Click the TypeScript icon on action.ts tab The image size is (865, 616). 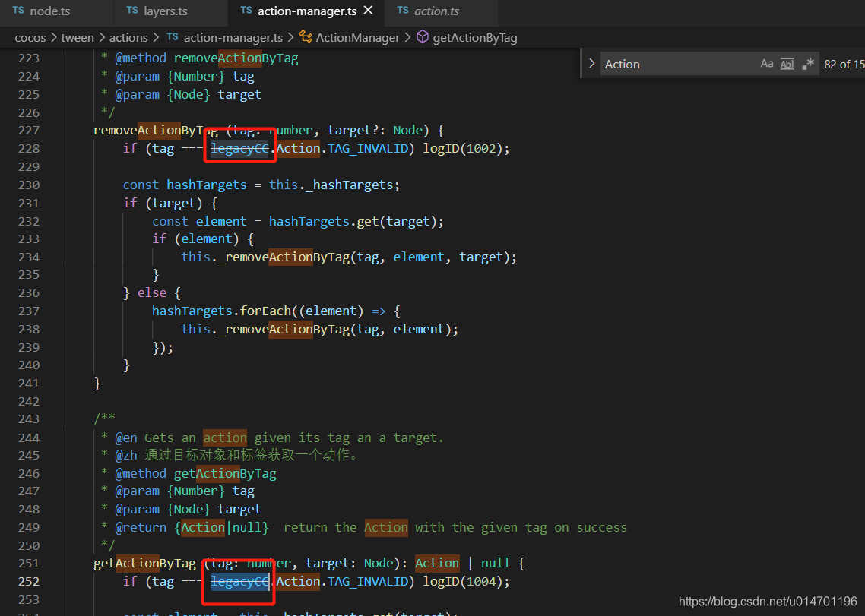click(x=404, y=11)
